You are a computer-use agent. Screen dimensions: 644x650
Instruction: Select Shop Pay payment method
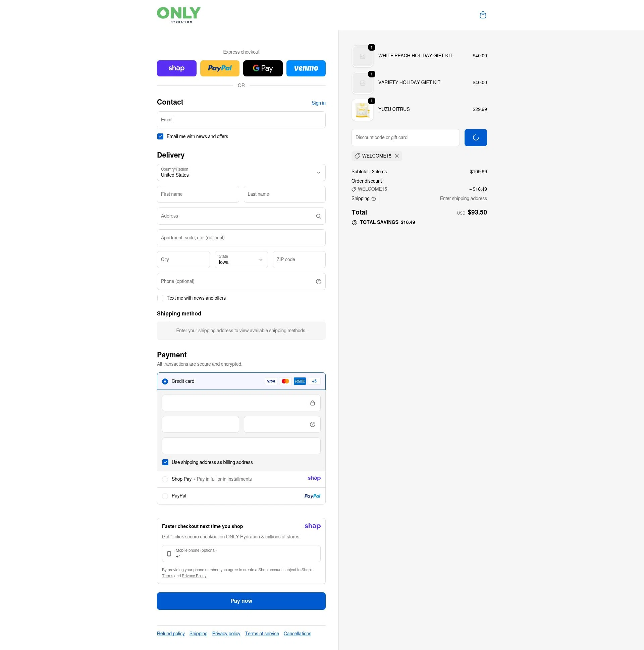point(165,479)
